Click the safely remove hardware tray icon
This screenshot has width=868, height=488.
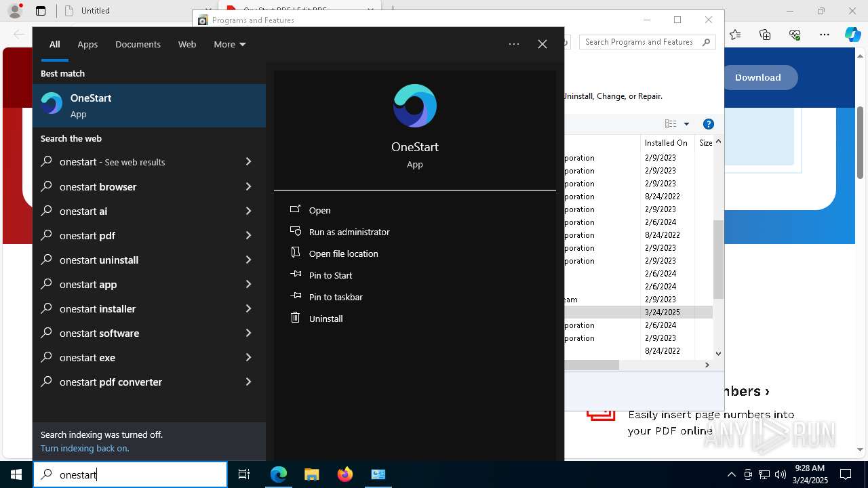[x=748, y=474]
